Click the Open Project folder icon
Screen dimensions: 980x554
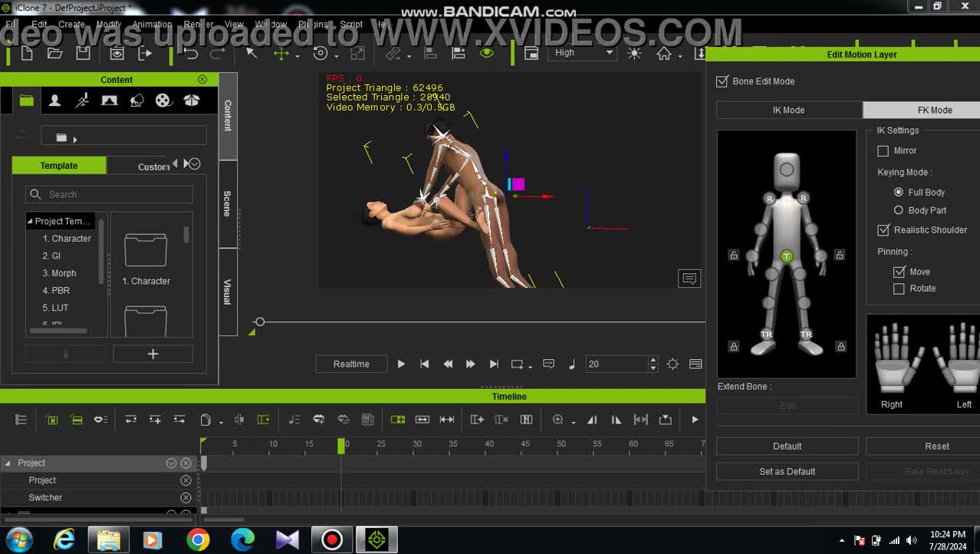click(54, 53)
